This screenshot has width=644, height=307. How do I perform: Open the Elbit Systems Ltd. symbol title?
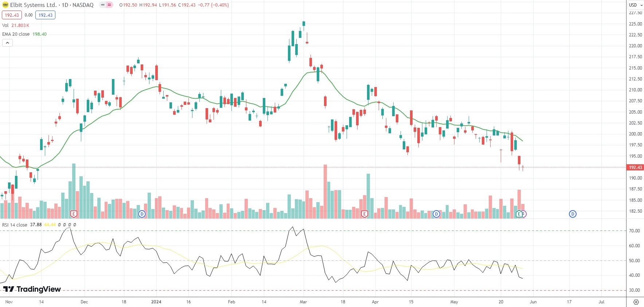pos(52,5)
